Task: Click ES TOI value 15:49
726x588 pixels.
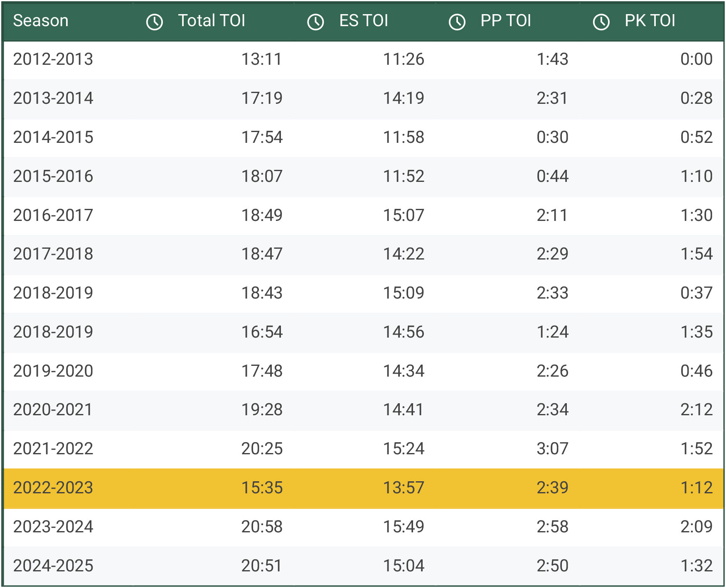Action: point(404,527)
